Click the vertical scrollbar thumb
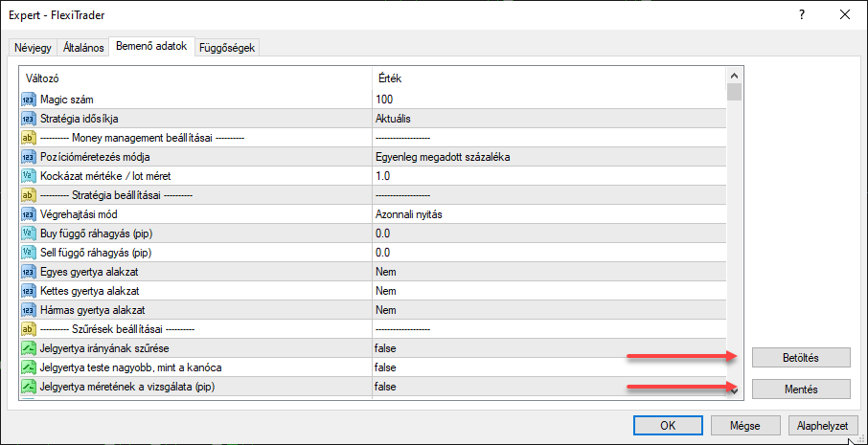The height and width of the screenshot is (445, 868). coord(735,92)
